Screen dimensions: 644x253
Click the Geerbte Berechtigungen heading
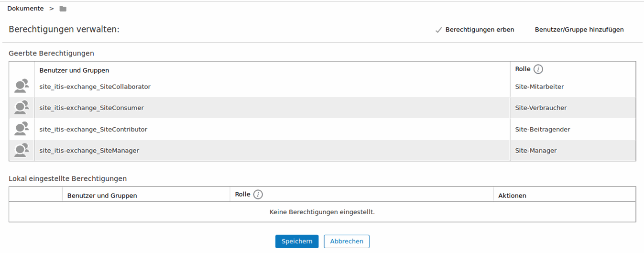point(51,53)
